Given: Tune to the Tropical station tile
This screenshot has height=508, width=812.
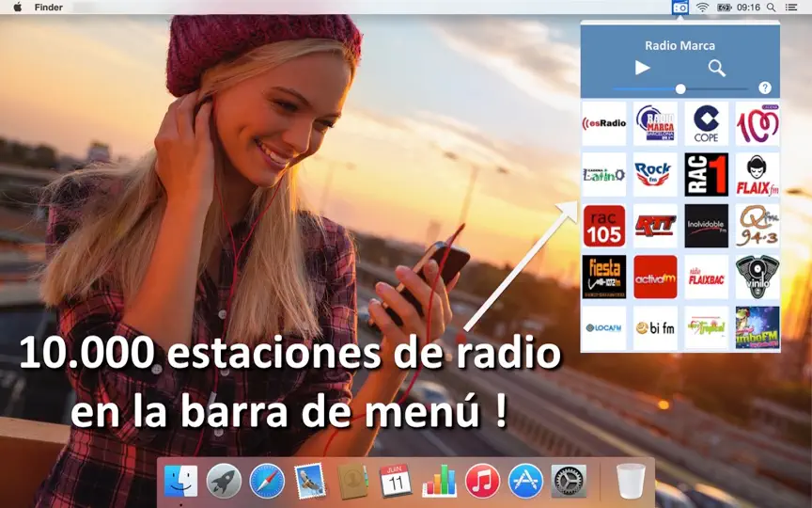Looking at the screenshot, I should (x=706, y=327).
